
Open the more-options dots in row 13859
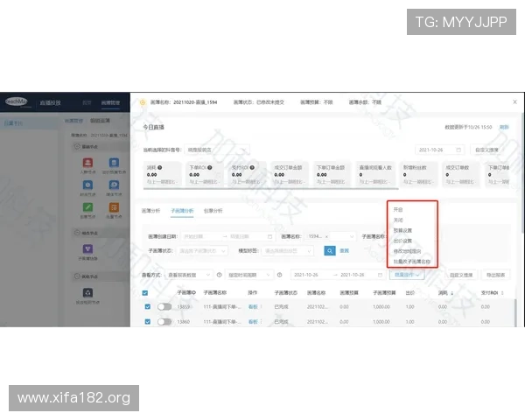tap(261, 307)
